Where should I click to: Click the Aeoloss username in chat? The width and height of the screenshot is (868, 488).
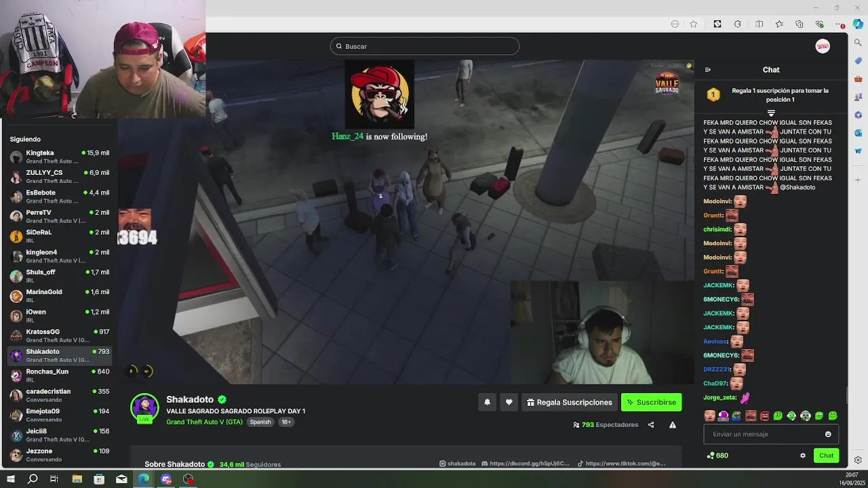(x=715, y=342)
